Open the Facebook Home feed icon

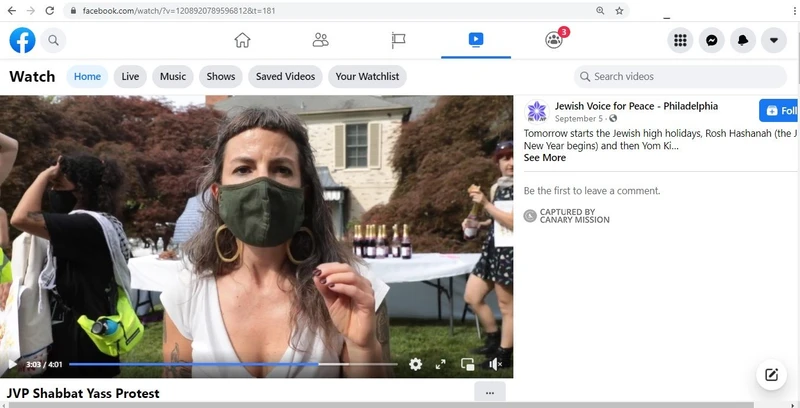click(x=242, y=40)
